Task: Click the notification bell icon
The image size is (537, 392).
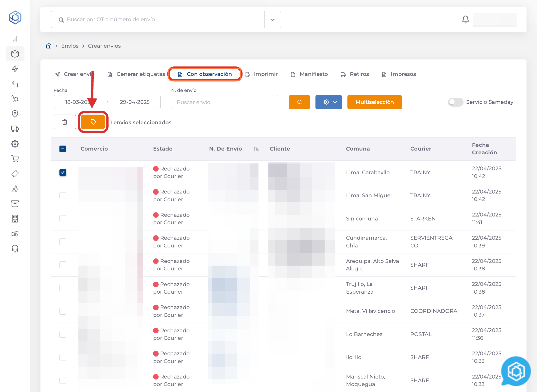Action: tap(465, 19)
